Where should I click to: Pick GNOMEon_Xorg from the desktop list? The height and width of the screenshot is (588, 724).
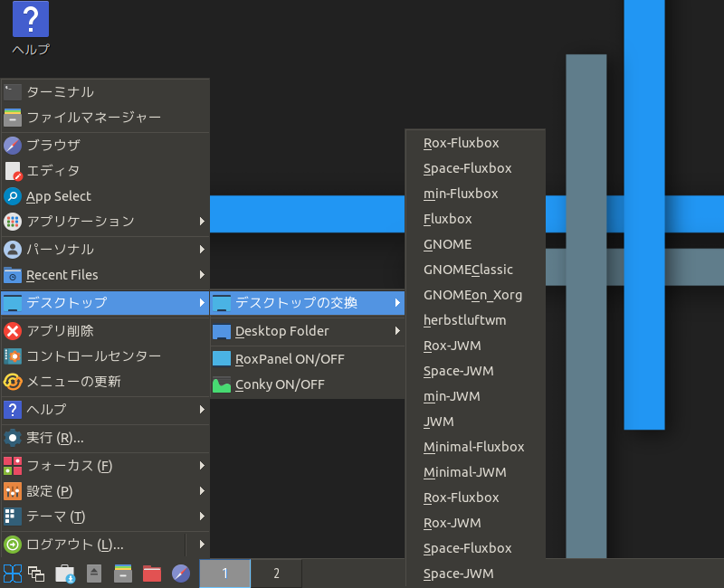[x=475, y=295]
